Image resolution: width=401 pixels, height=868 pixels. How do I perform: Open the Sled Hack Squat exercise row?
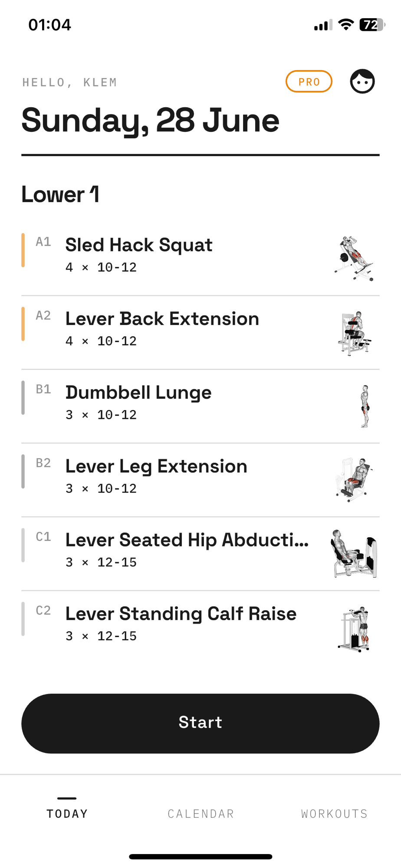click(x=200, y=259)
